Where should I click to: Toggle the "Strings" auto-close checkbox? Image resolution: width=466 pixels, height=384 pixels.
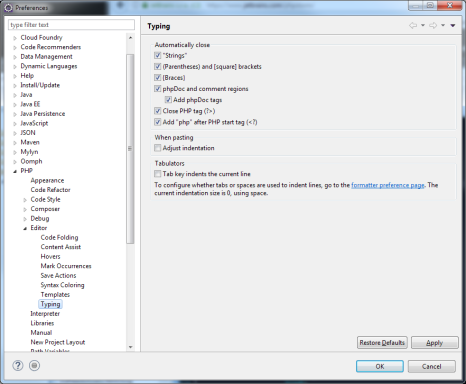pyautogui.click(x=158, y=55)
